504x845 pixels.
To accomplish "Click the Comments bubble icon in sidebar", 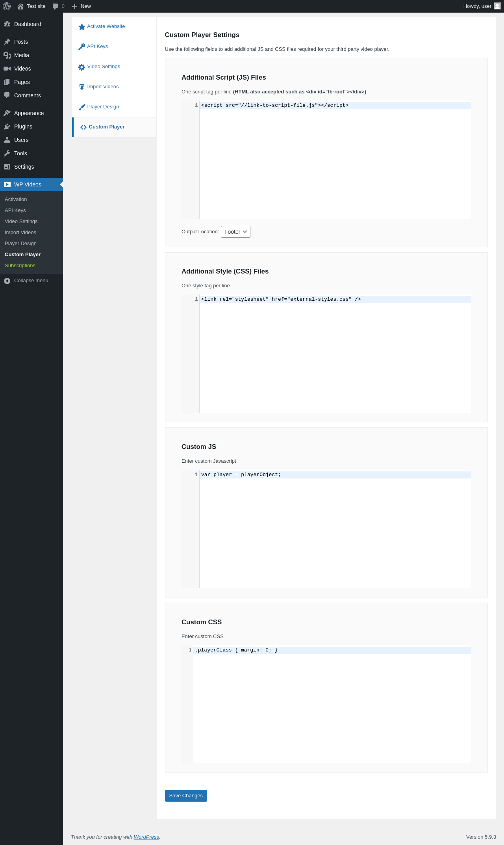I will pyautogui.click(x=7, y=95).
